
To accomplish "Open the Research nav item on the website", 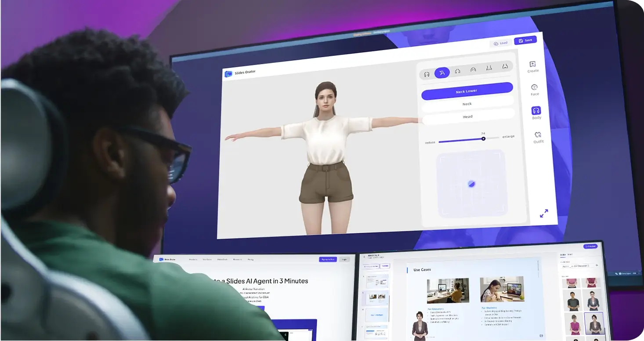I will [x=238, y=260].
